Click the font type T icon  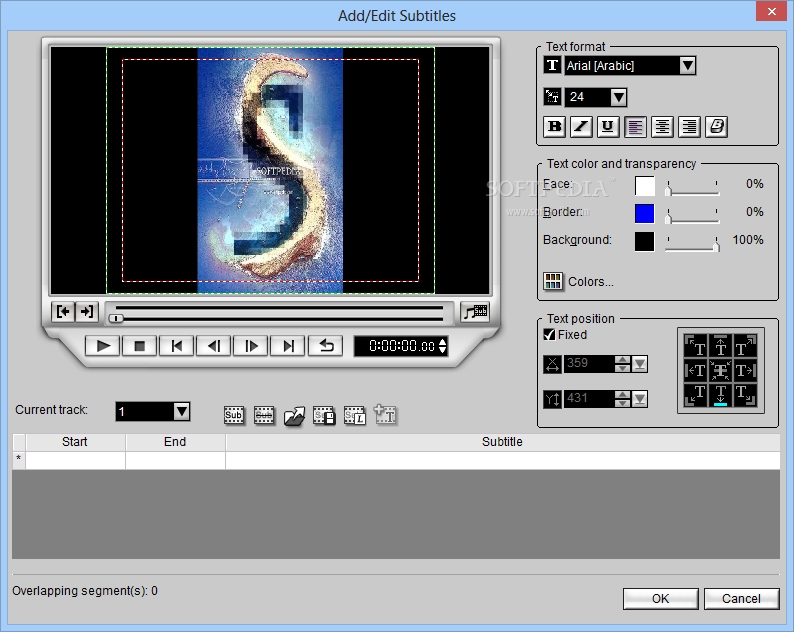pos(552,65)
